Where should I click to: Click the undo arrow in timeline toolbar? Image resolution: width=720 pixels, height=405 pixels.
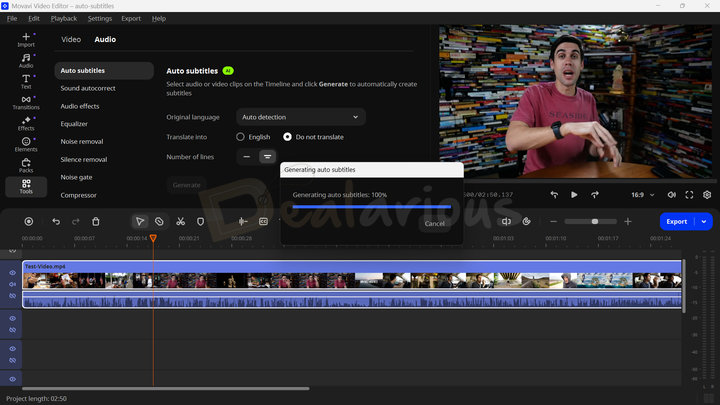pos(56,221)
